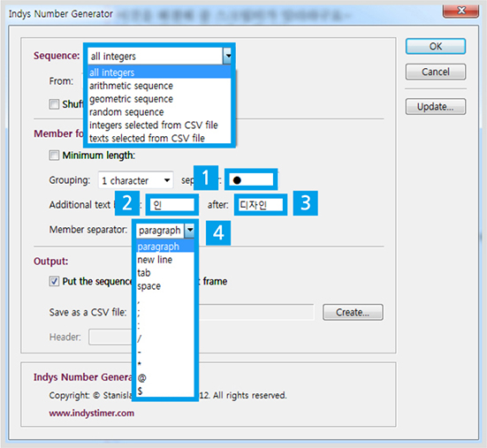Screen dimensions: 487x448
Task: Pick 'random sequence' from the list
Action: coord(160,111)
